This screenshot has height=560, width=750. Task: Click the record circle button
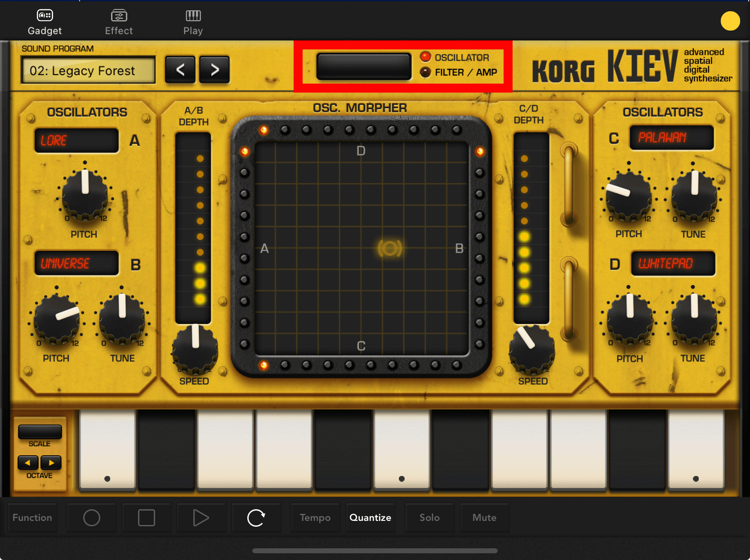click(x=92, y=518)
